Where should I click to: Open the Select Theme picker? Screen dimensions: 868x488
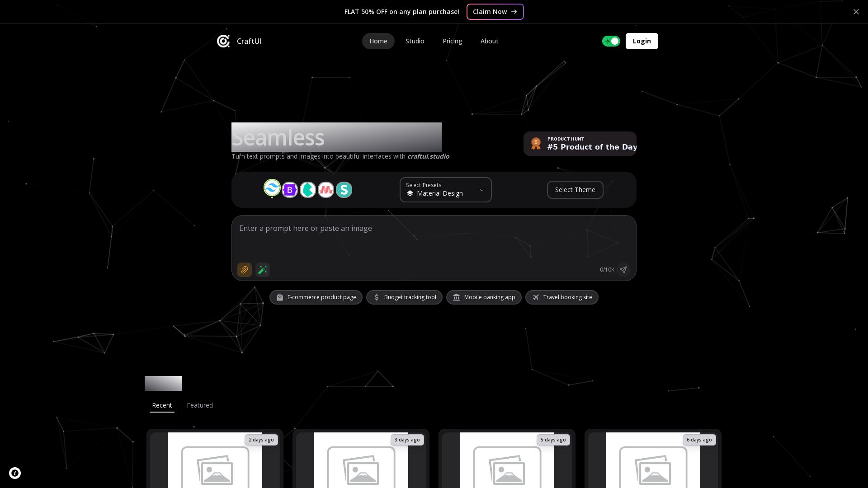point(575,190)
